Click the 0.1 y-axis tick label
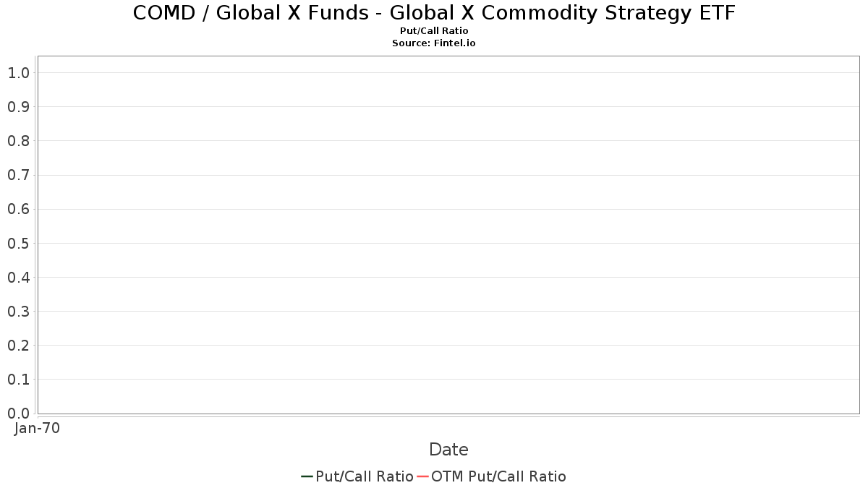The image size is (868, 488). [18, 379]
